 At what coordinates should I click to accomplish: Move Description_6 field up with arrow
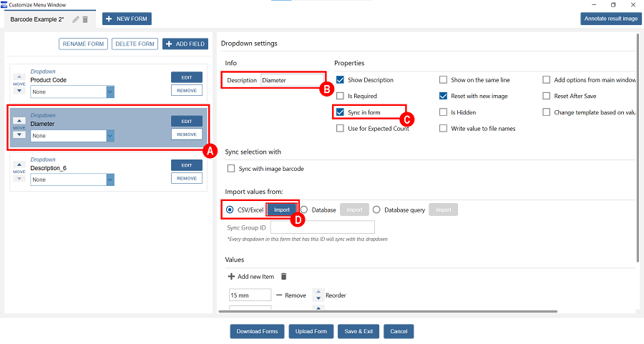click(x=20, y=165)
